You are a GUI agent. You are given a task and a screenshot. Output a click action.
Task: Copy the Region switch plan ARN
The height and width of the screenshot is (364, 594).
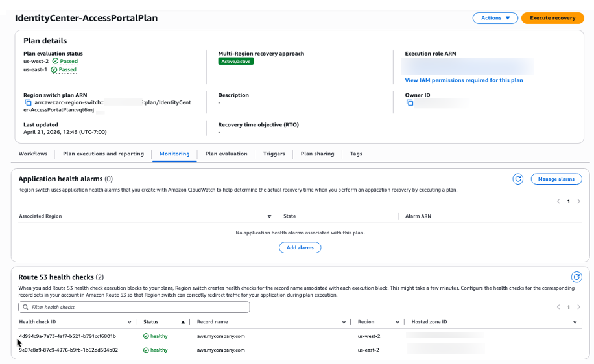[x=28, y=102]
